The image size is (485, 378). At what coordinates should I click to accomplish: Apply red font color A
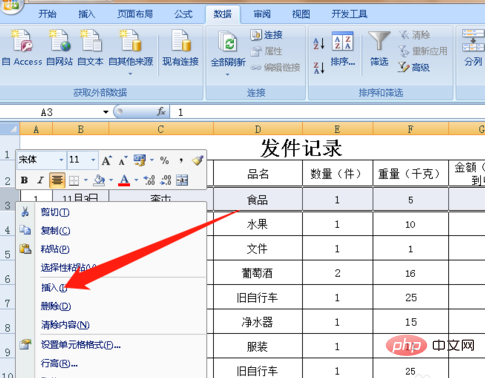click(124, 180)
